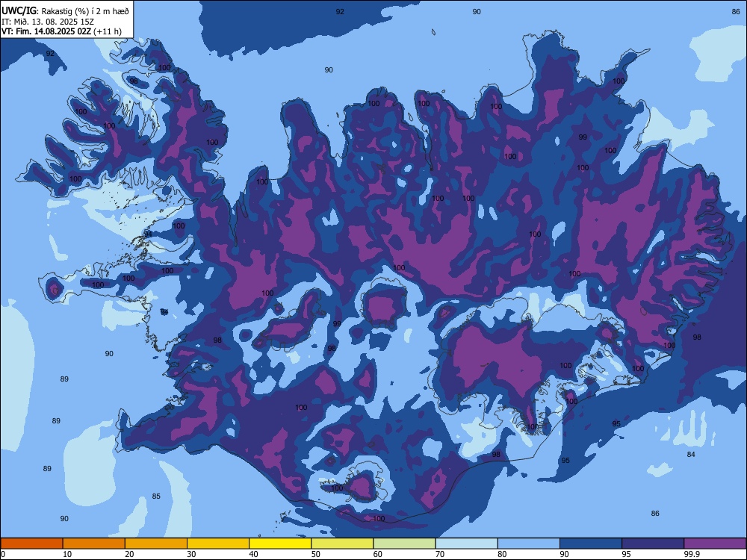The width and height of the screenshot is (747, 560).
Task: Pick the pale green 60–70 legend swatch
Action: tap(404, 544)
